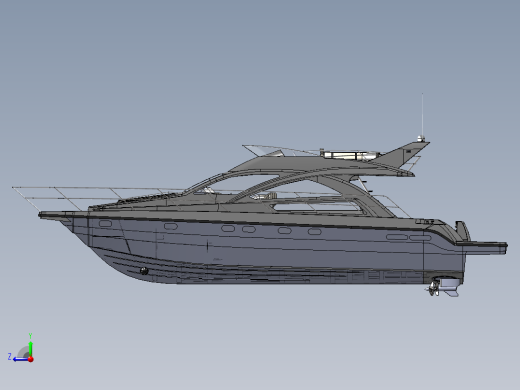Select the yacht's radio antenna mast
Image resolution: width=520 pixels, height=390 pixels.
pyautogui.click(x=422, y=115)
